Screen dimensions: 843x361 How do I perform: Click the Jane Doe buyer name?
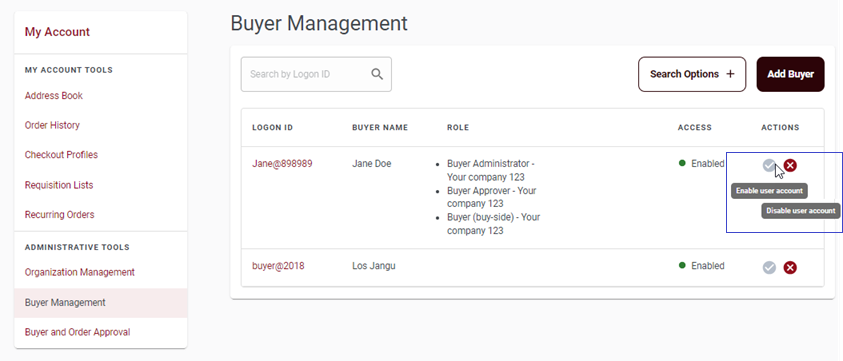[372, 164]
